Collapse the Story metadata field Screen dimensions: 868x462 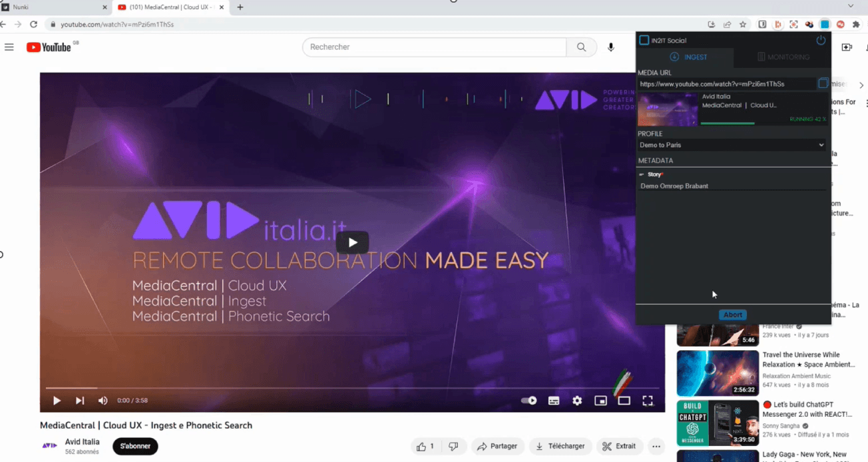641,174
